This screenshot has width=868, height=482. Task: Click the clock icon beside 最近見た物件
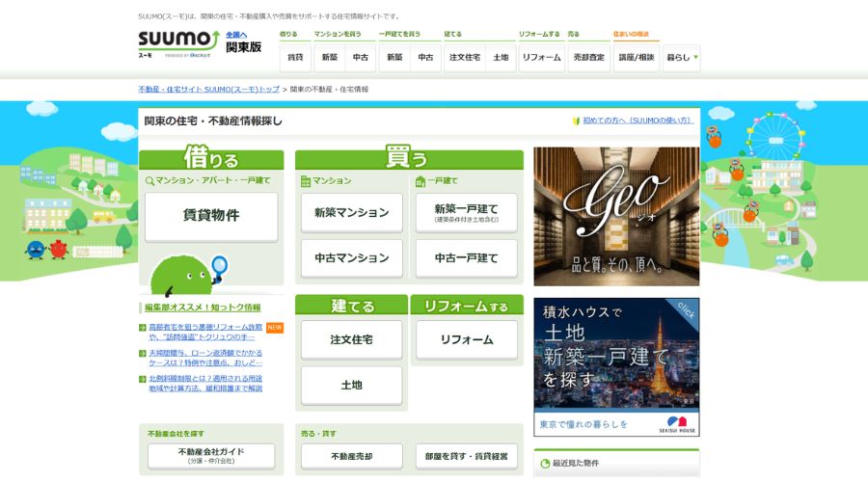(545, 463)
